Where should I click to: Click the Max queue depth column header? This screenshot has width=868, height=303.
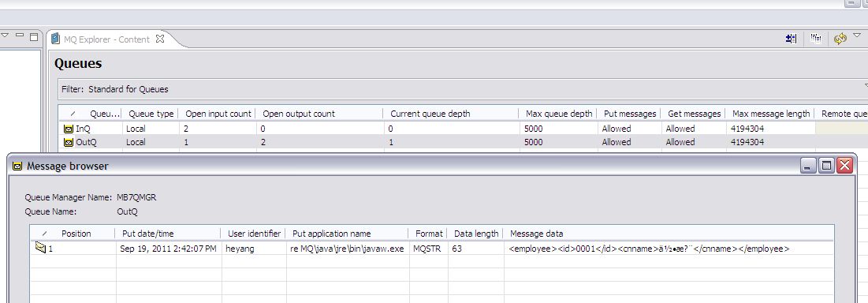558,114
